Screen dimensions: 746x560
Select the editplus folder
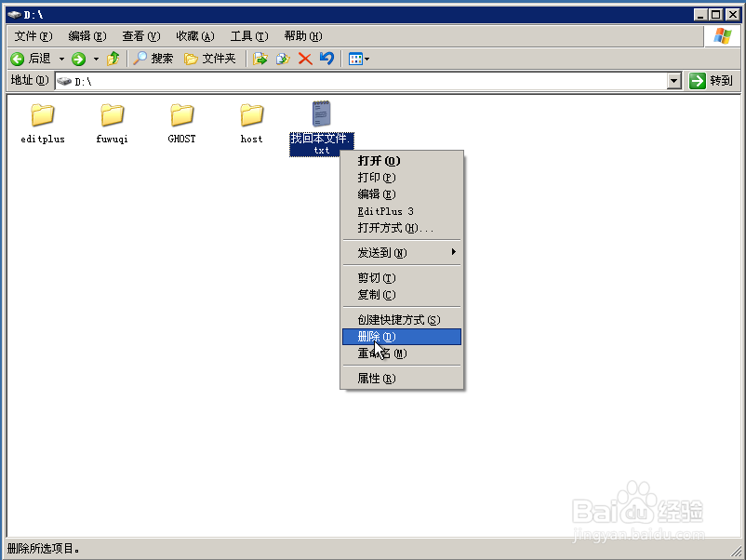43,123
